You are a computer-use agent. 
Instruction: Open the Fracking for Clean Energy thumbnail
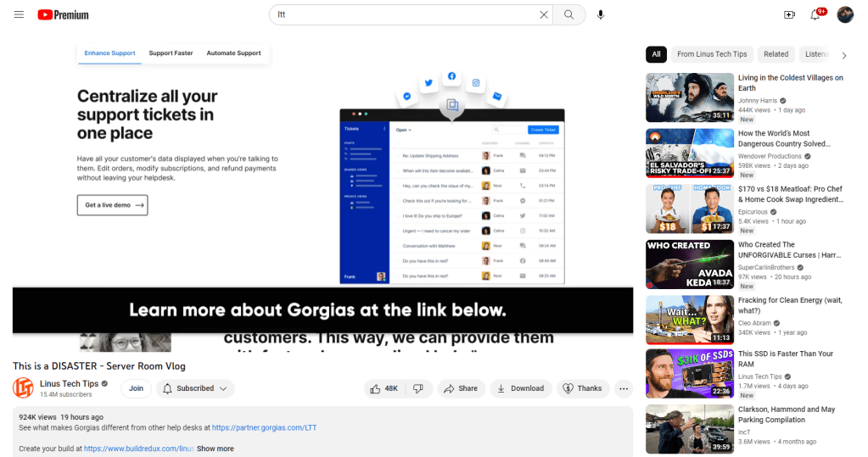pos(689,319)
